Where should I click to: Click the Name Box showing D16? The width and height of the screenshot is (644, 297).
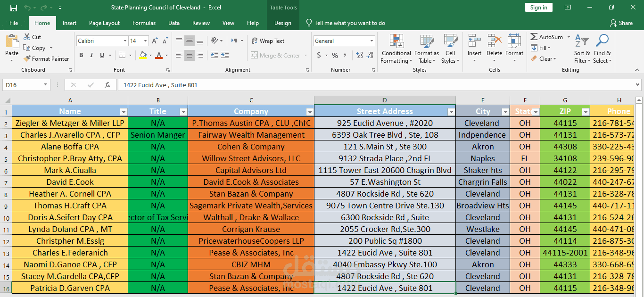[x=26, y=85]
